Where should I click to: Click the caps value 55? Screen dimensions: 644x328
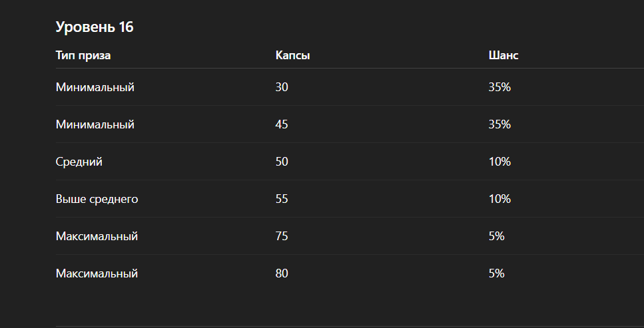(282, 199)
